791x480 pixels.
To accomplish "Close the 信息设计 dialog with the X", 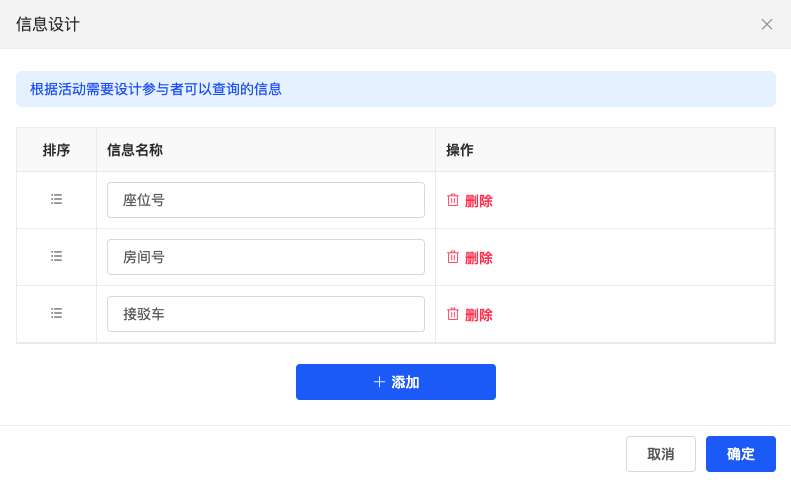I will coord(767,24).
